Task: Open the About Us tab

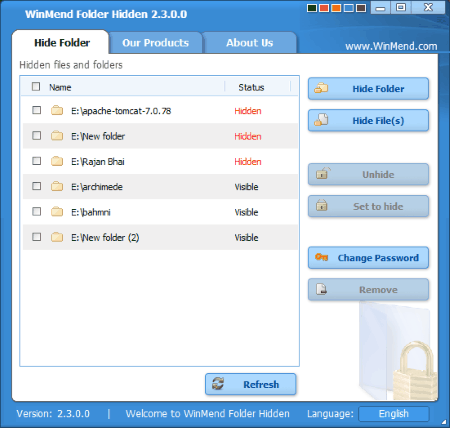Action: coord(250,43)
